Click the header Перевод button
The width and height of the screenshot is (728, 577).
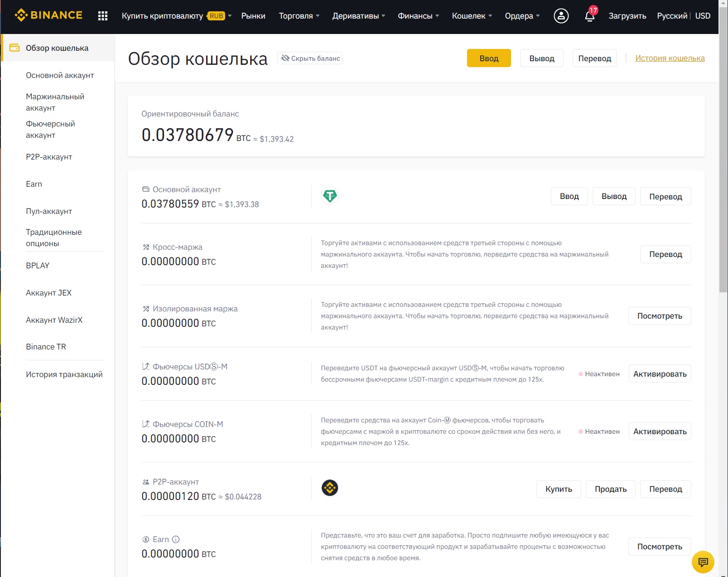pos(594,58)
